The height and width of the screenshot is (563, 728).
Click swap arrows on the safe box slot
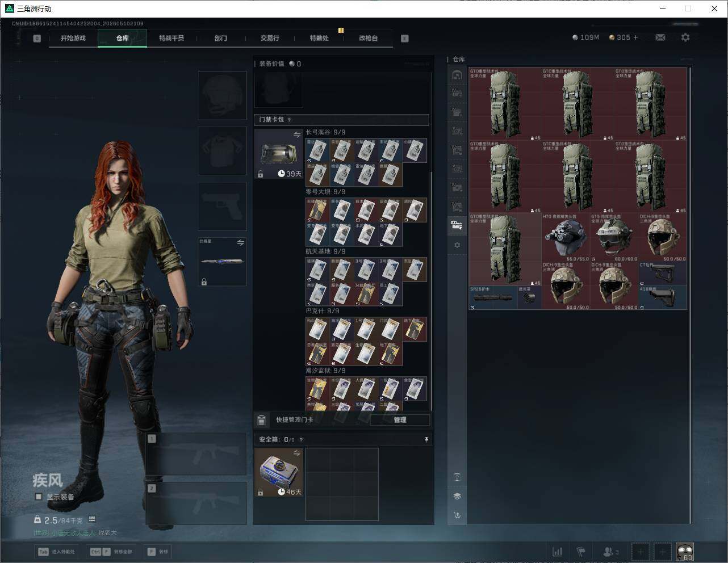[297, 452]
